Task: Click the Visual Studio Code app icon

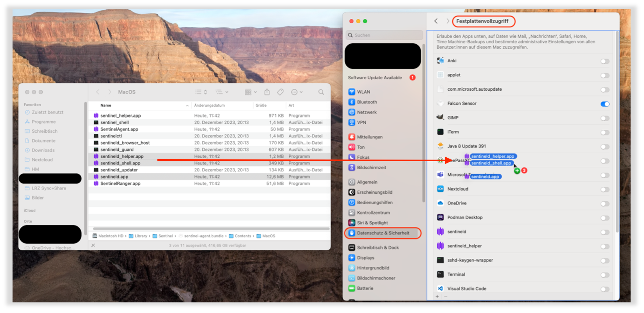Action: pyautogui.click(x=440, y=289)
